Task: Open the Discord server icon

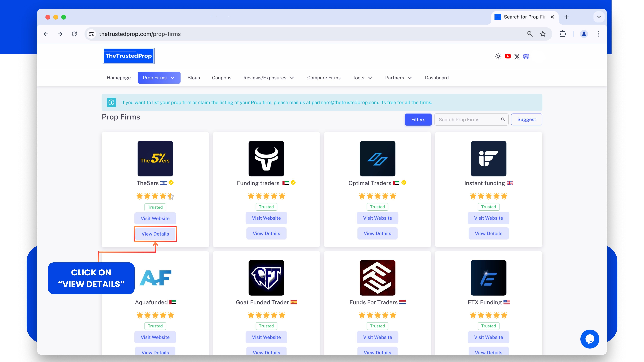Action: point(526,56)
